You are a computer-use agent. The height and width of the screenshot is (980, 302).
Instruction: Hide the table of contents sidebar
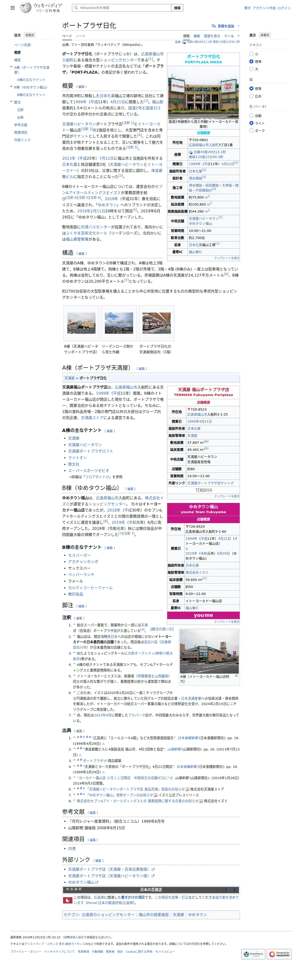pyautogui.click(x=30, y=35)
